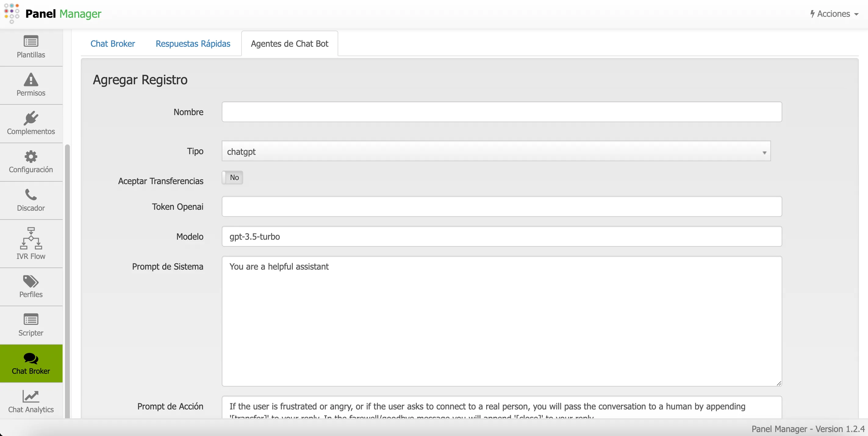Open the Plantillas section in the sidebar
The image size is (868, 436).
(31, 47)
